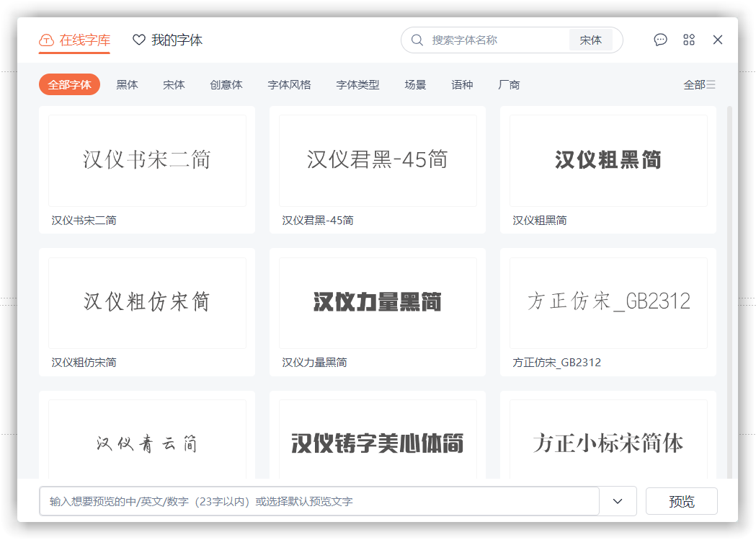This screenshot has height=540, width=756.
Task: Select the 汉仪粗黑简 font preview
Action: (x=608, y=161)
